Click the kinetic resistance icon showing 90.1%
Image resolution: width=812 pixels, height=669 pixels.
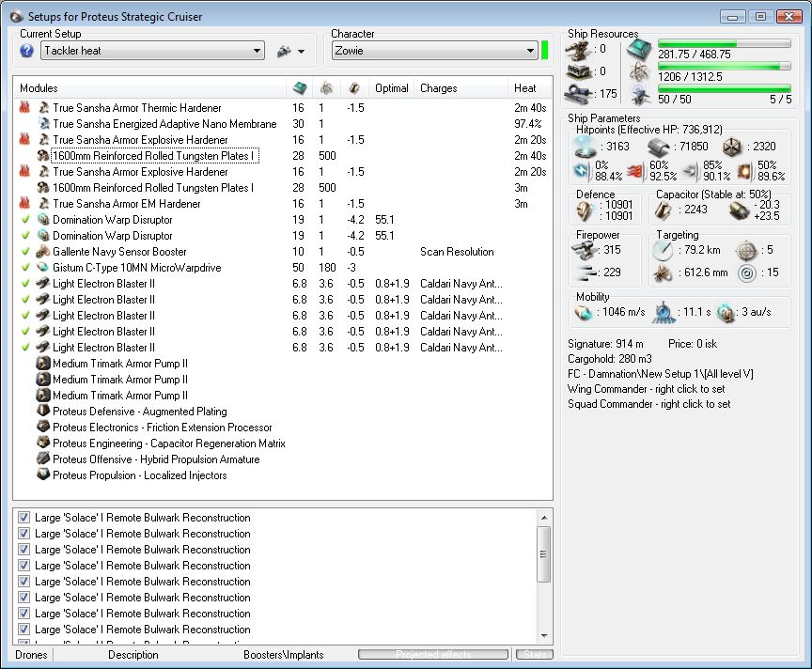click(x=691, y=171)
